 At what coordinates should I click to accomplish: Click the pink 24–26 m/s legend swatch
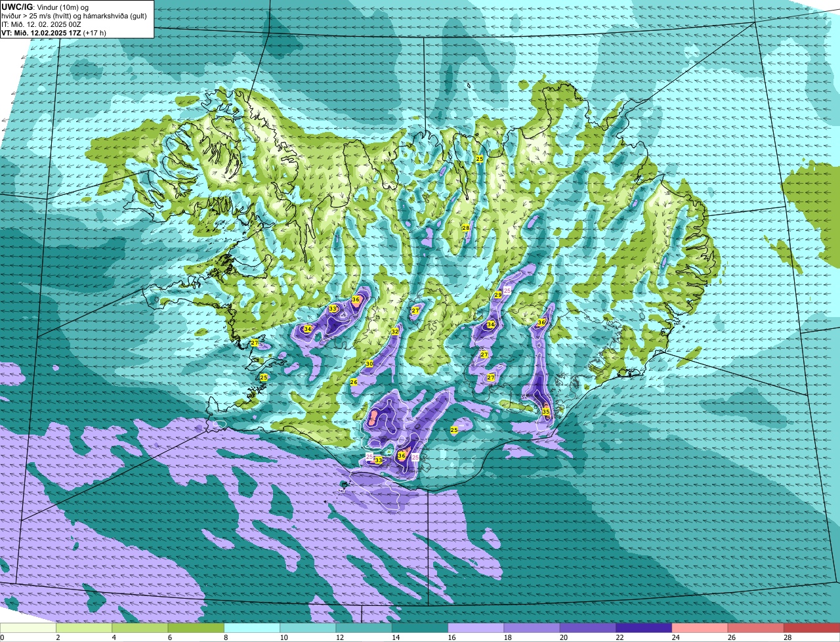700,628
